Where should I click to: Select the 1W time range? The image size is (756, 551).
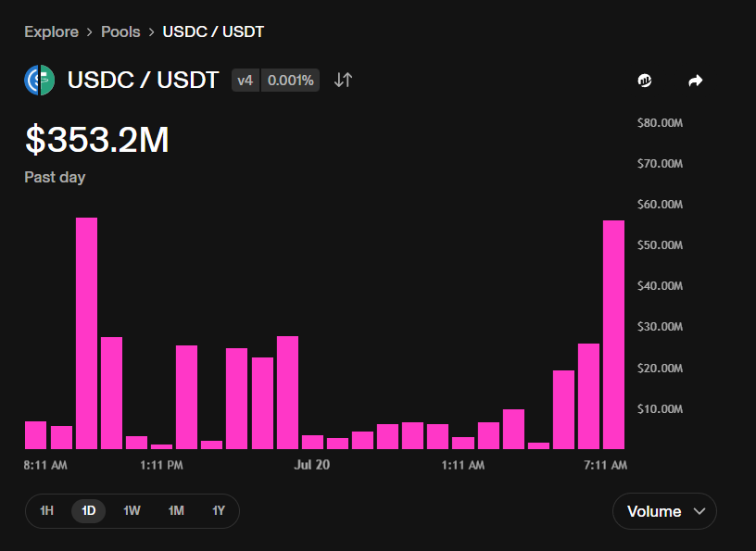[x=132, y=510]
